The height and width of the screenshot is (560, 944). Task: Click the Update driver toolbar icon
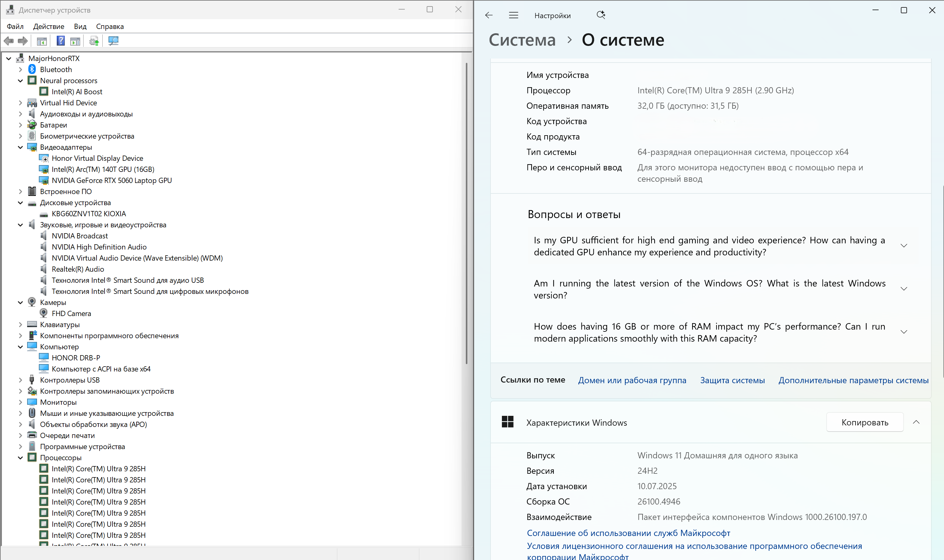pos(94,41)
